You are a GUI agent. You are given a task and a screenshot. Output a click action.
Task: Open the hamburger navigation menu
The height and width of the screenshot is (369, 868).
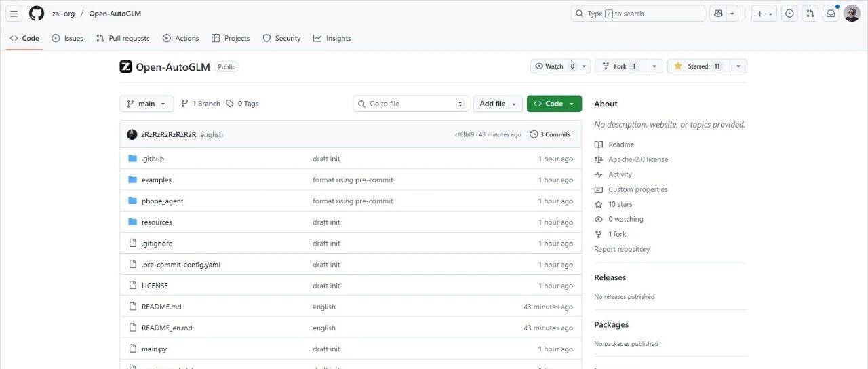14,14
